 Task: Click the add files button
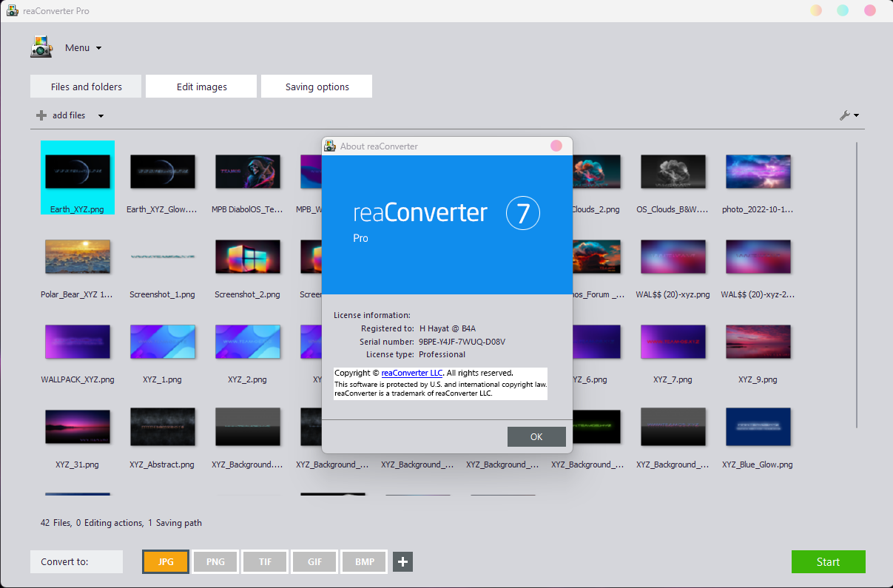pyautogui.click(x=61, y=115)
